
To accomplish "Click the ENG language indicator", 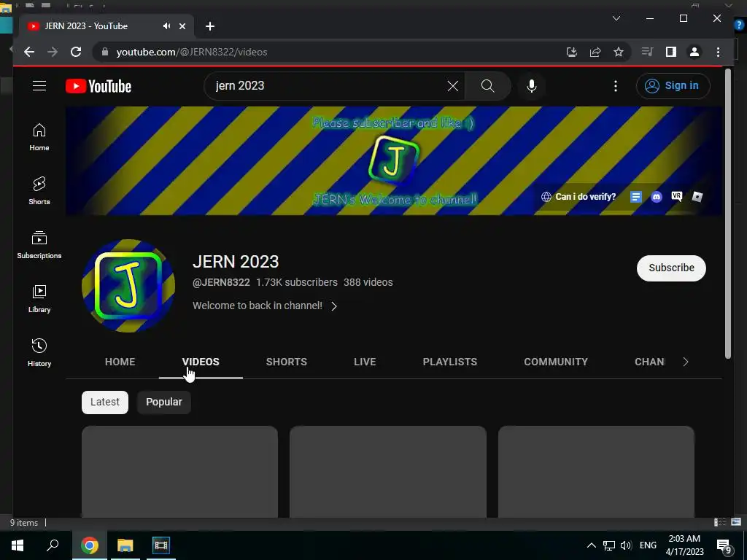I will (648, 545).
